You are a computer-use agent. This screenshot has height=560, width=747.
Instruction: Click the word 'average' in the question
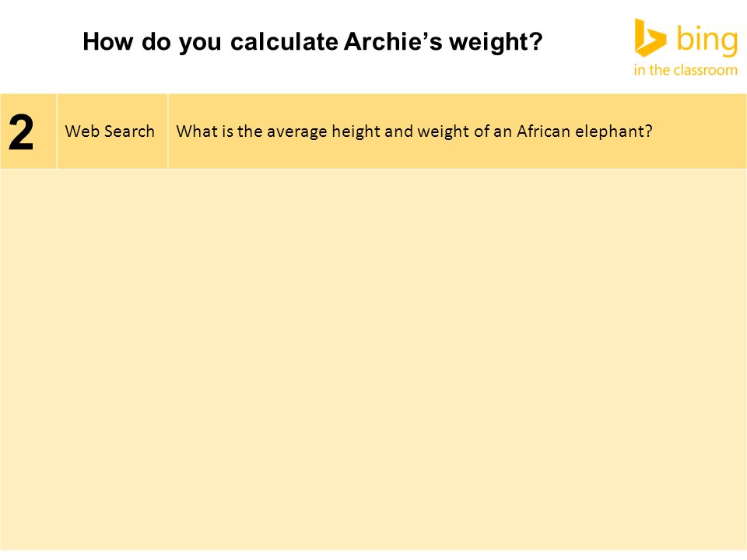click(296, 132)
